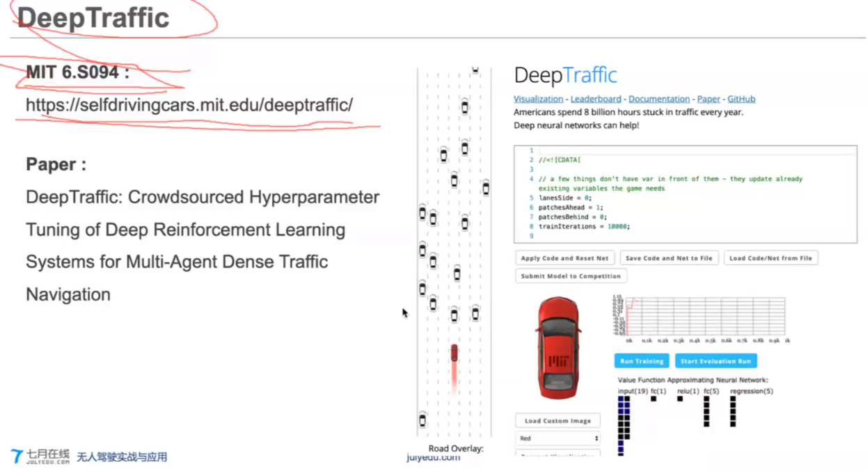
Task: Click the input(19) network layer label
Action: [x=632, y=391]
